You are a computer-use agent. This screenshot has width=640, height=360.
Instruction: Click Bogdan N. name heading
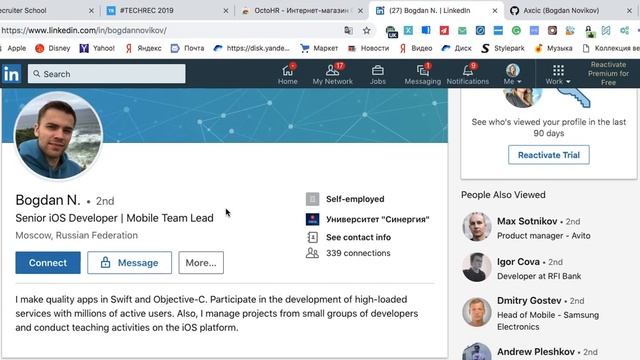tap(48, 200)
